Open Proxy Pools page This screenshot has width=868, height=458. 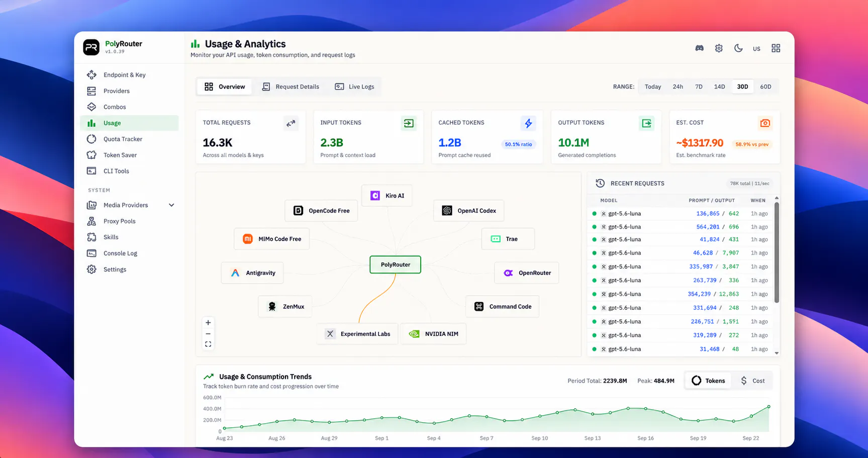coord(129,221)
